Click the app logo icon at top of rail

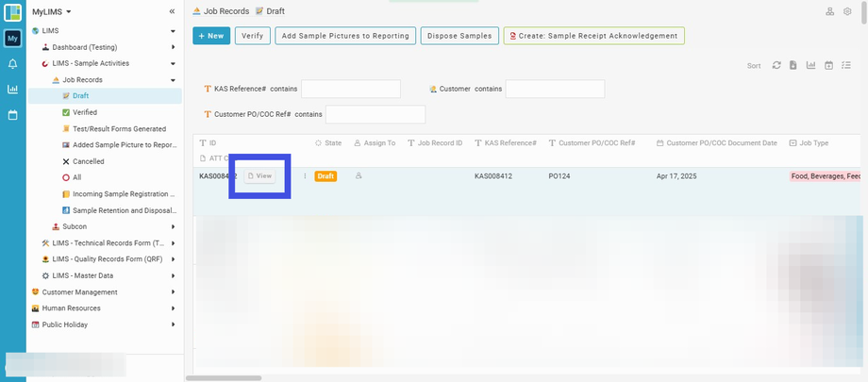click(12, 12)
